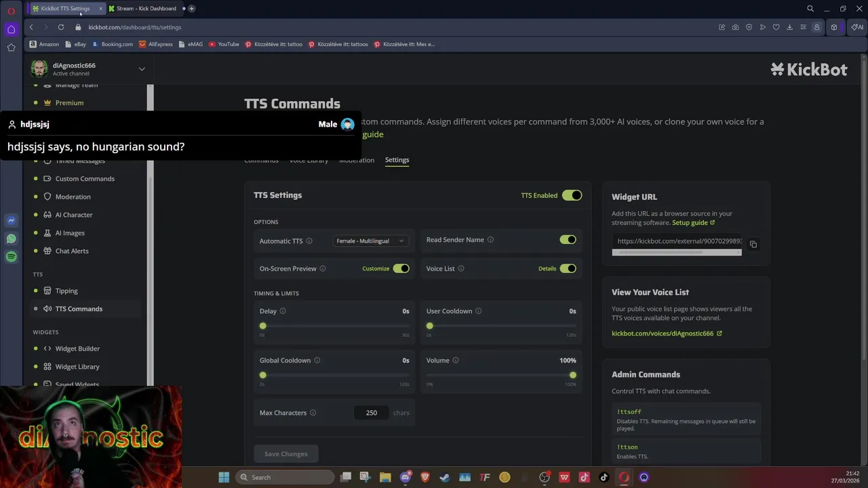
Task: Open the Details link for Voice List
Action: tap(547, 268)
